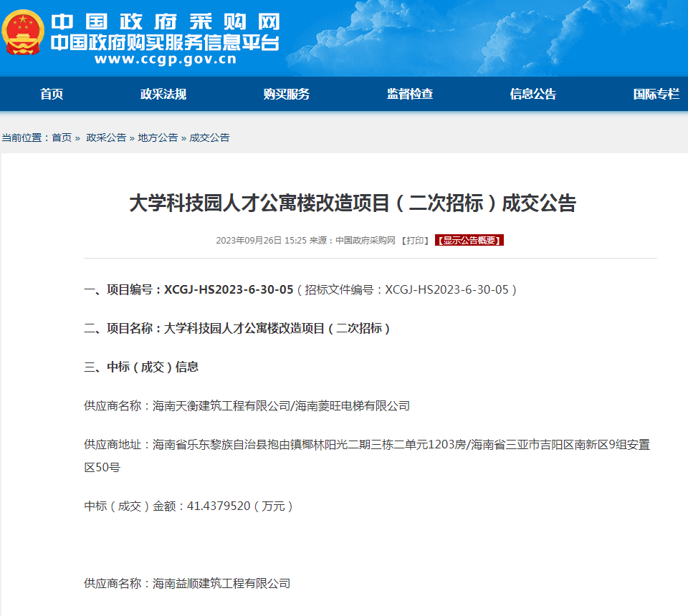The width and height of the screenshot is (688, 616).
Task: Click the bold project number XCGJ-HS2023-6-30-05
Action: coord(229,290)
